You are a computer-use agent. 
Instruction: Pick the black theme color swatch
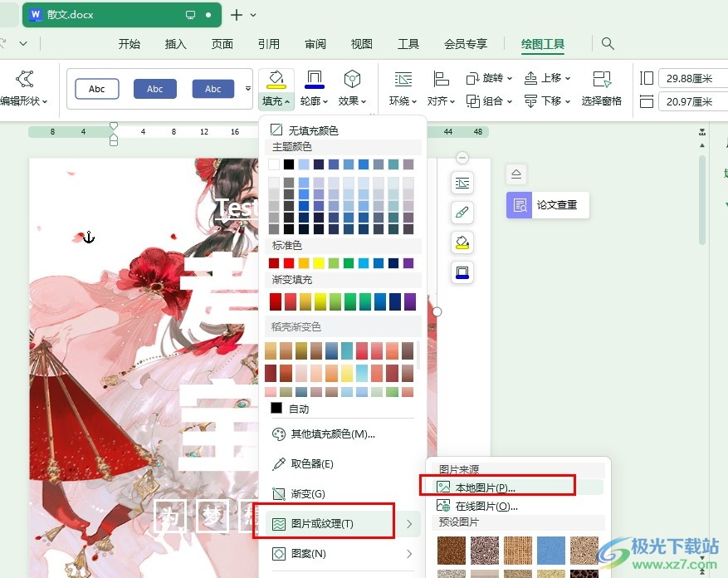pos(289,164)
